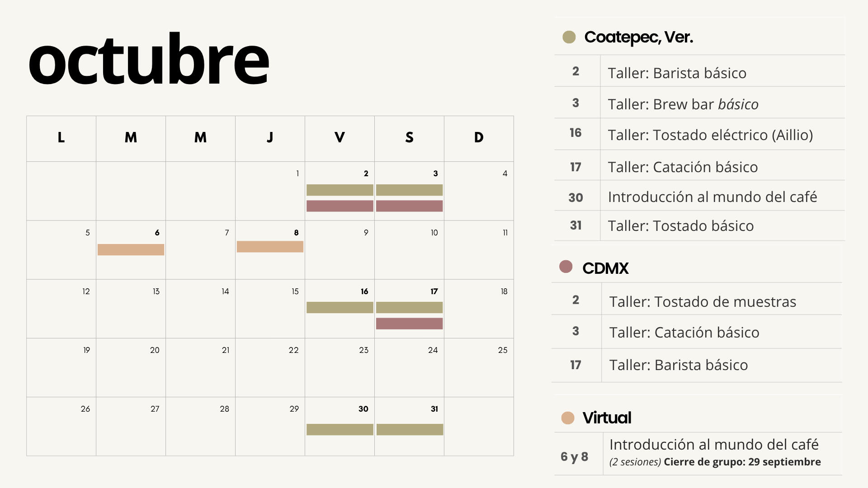Click the olive Coatepec legend dot
Image resolution: width=868 pixels, height=488 pixels.
coord(569,37)
